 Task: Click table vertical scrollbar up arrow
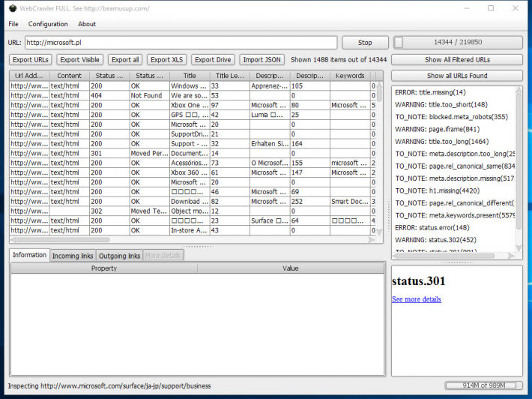[x=379, y=85]
